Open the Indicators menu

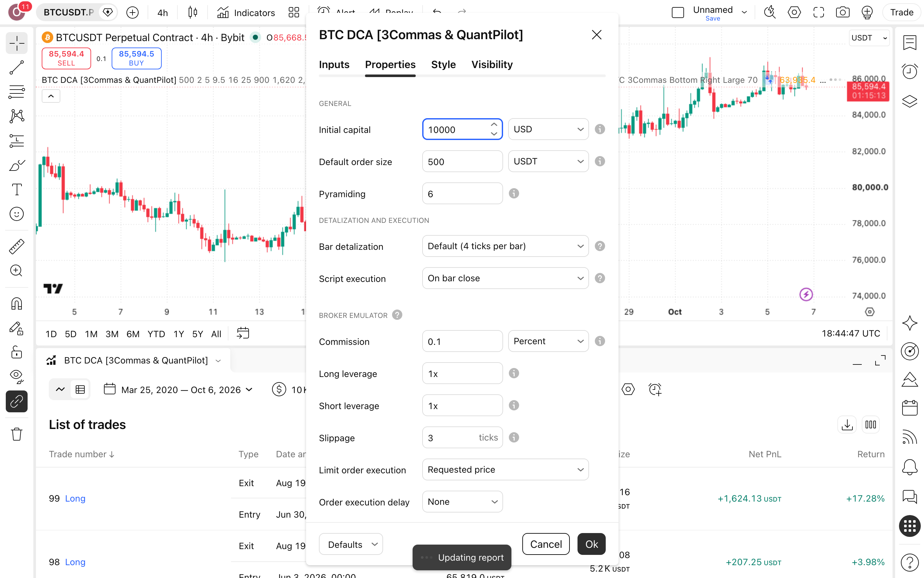point(246,13)
